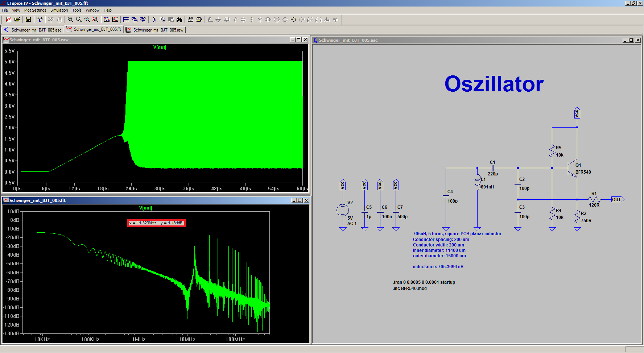Click the Redo arrow icon
The image size is (644, 353).
(302, 20)
